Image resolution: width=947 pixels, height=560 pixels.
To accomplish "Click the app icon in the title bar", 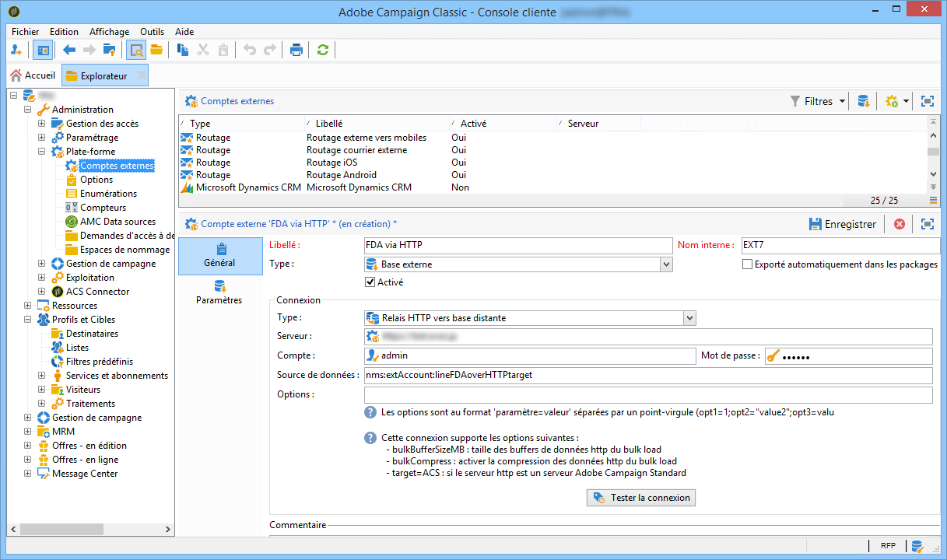I will [15, 12].
